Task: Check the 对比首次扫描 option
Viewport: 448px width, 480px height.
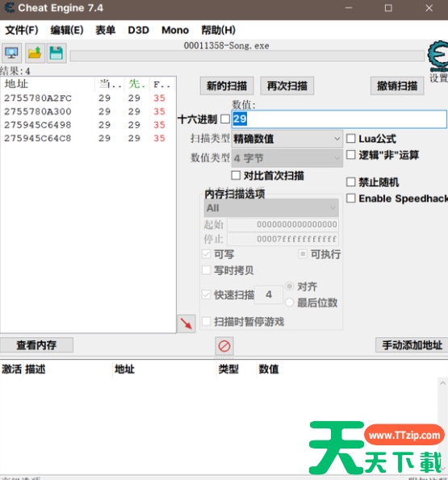Action: (236, 176)
